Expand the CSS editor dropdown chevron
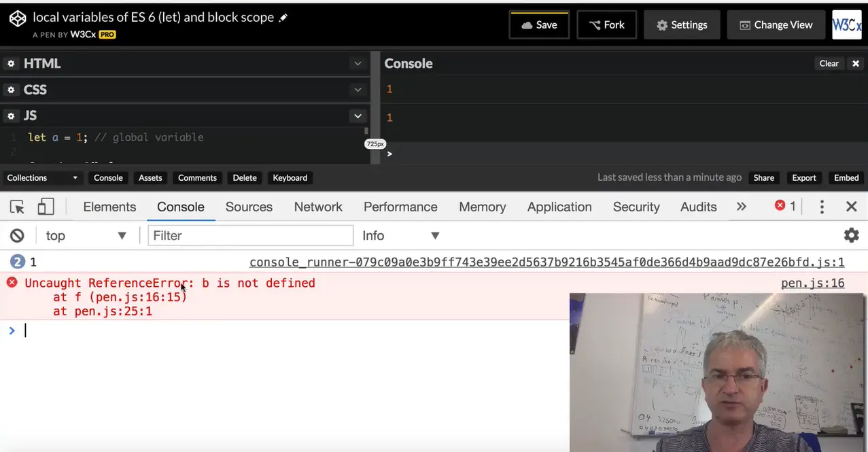This screenshot has width=868, height=452. tap(358, 90)
